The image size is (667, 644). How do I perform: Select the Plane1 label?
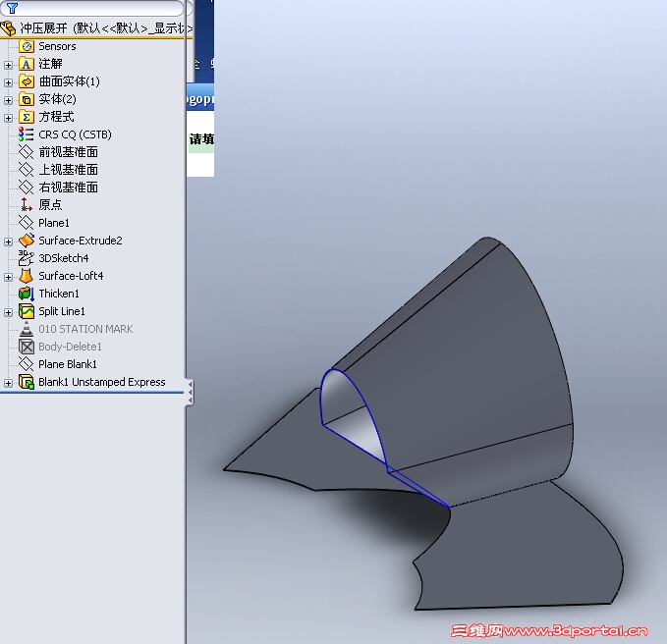coord(54,223)
